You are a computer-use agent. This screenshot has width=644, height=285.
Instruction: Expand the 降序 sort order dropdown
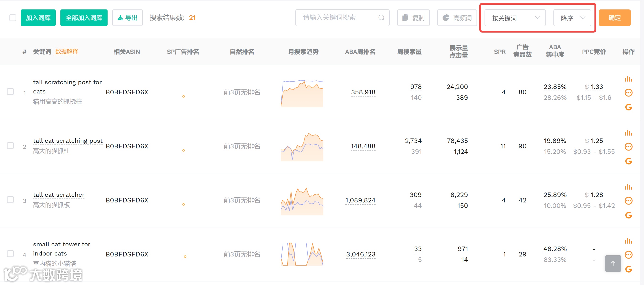pyautogui.click(x=572, y=18)
